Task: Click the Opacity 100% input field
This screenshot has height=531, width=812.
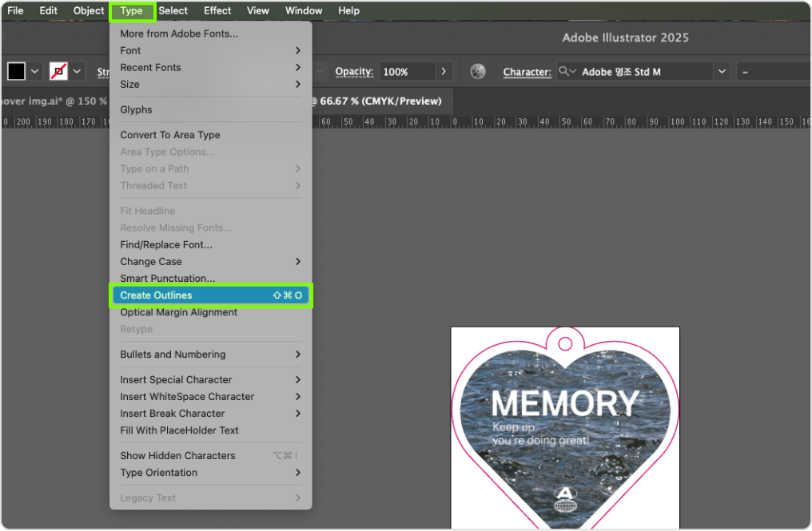Action: point(406,72)
